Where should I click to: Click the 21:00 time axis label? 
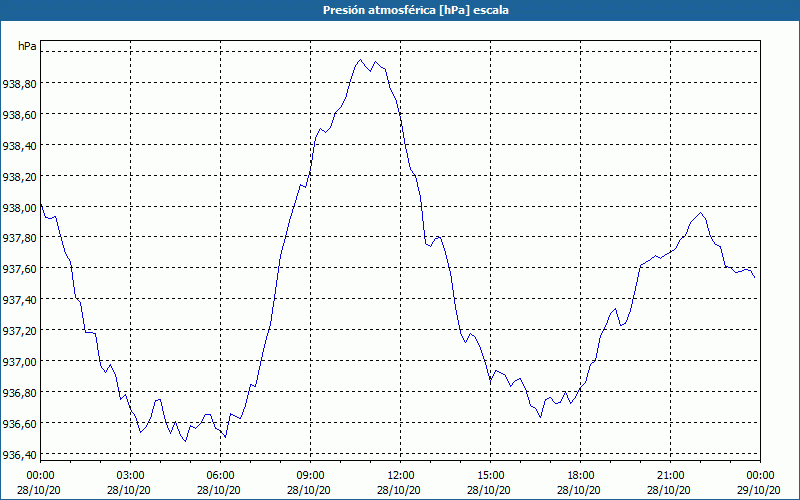(x=670, y=476)
